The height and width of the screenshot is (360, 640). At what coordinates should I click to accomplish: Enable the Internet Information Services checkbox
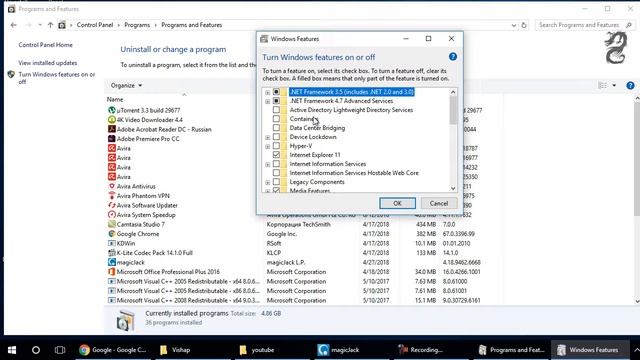[276, 164]
